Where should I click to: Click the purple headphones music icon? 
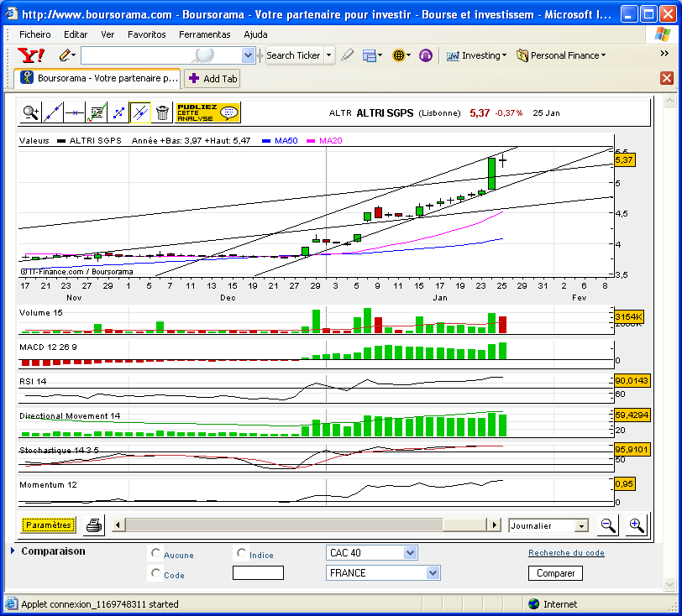click(x=425, y=55)
